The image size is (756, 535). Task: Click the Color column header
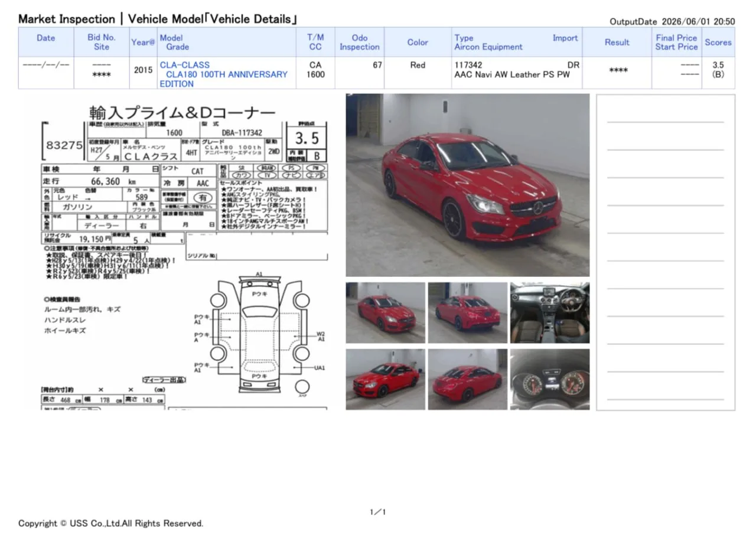pyautogui.click(x=418, y=42)
